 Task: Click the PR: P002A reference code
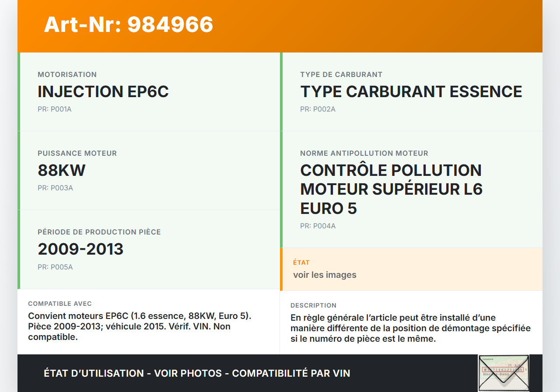coord(318,109)
